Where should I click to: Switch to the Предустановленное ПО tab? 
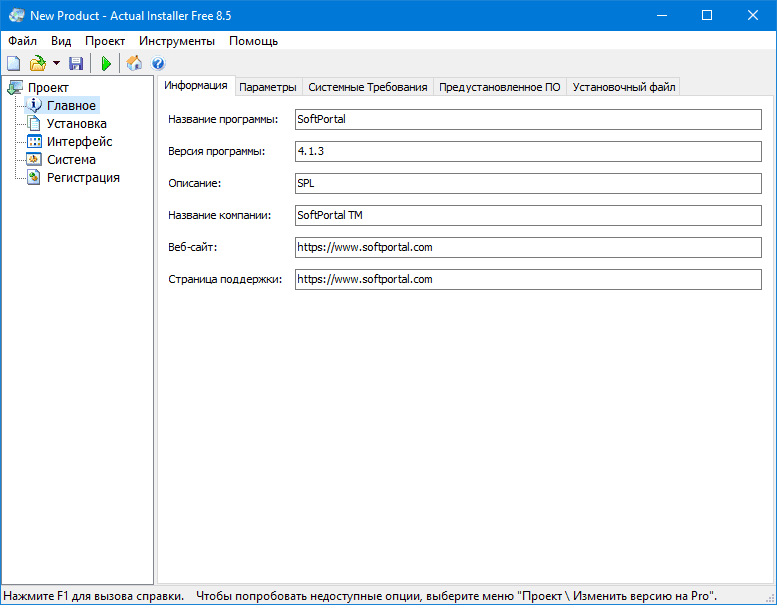[x=500, y=87]
